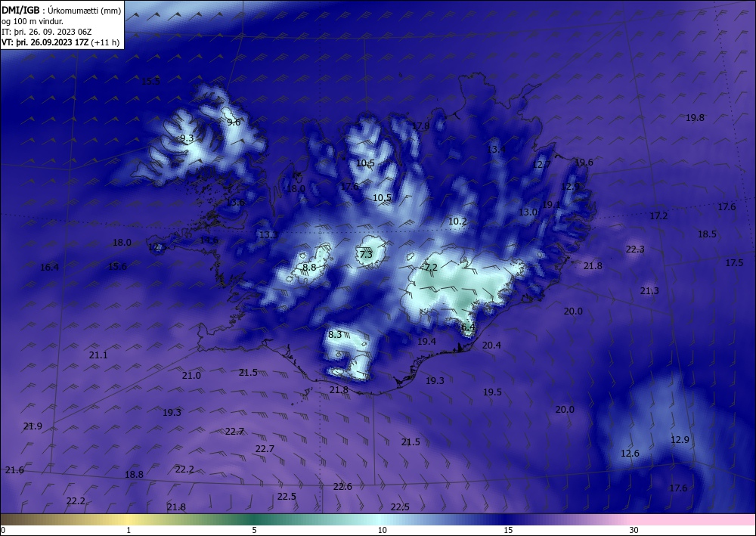The height and width of the screenshot is (536, 756).
Task: Click the 21.9 value label
Action: [x=33, y=426]
